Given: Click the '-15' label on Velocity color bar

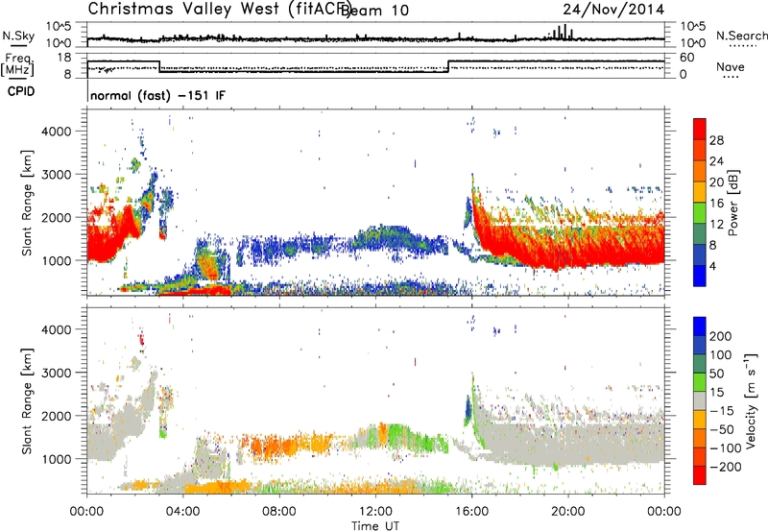Looking at the screenshot, I should 722,410.
